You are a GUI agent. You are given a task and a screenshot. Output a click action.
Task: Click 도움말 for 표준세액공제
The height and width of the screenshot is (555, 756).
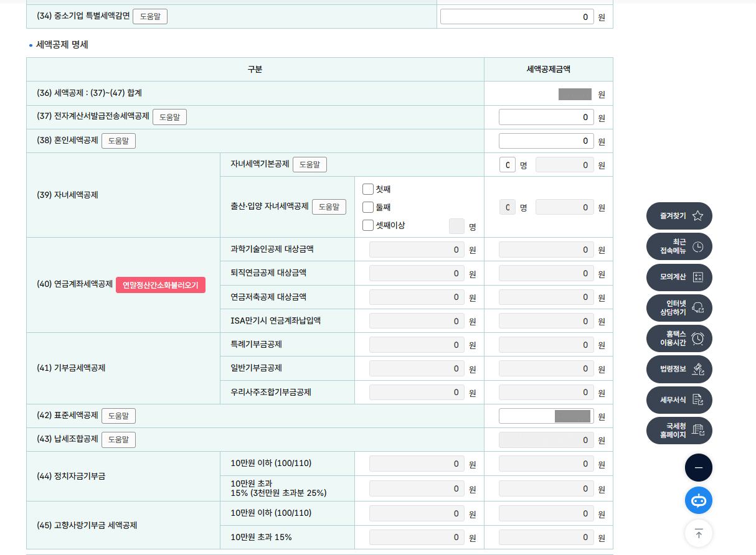pos(118,416)
